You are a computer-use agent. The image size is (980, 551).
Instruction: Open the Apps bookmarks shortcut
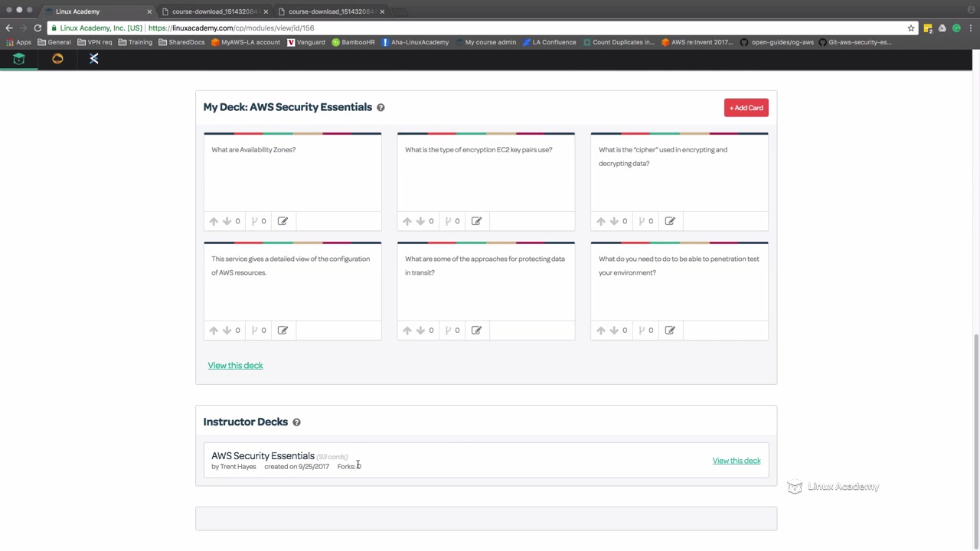(x=18, y=43)
